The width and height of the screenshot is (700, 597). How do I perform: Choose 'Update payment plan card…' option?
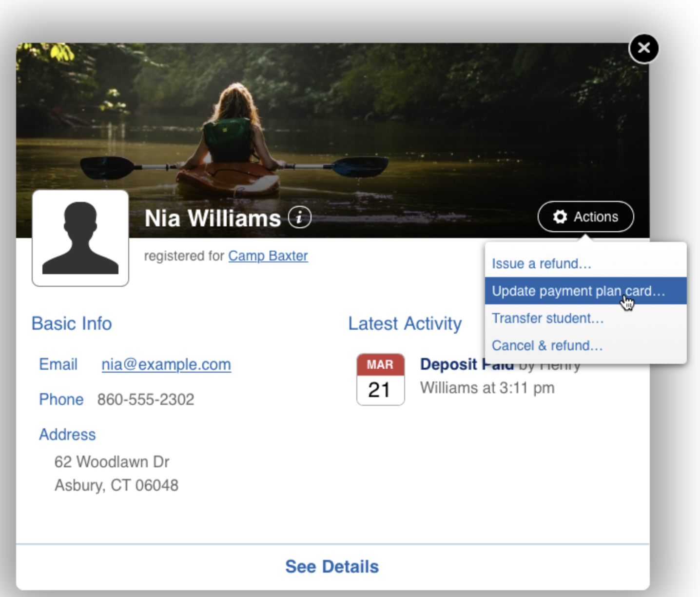click(578, 291)
